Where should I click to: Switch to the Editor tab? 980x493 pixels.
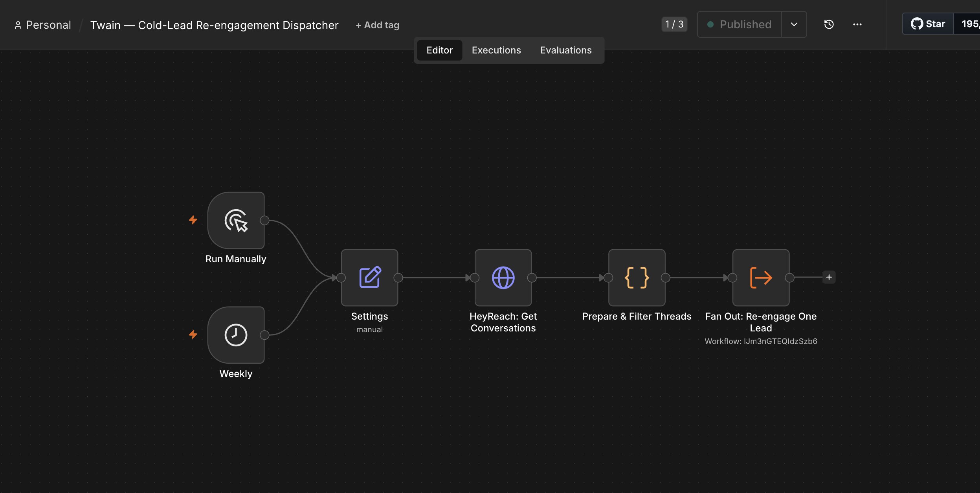439,50
